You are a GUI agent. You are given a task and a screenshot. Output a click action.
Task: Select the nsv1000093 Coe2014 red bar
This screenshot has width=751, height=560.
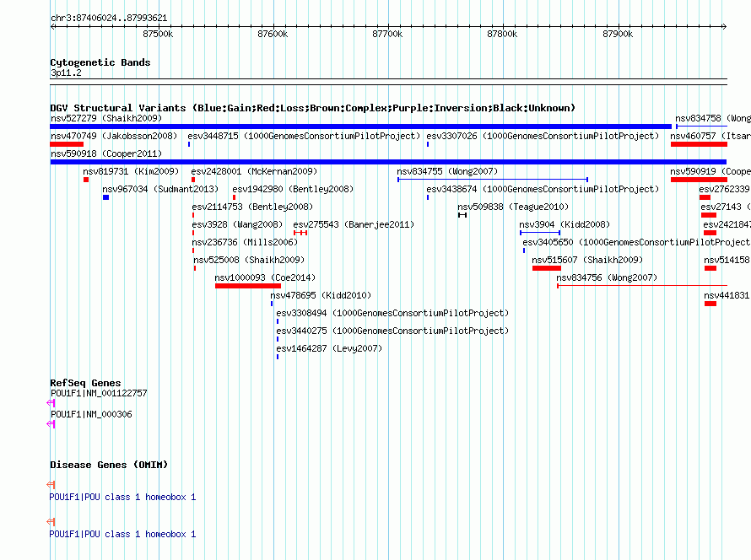click(248, 286)
